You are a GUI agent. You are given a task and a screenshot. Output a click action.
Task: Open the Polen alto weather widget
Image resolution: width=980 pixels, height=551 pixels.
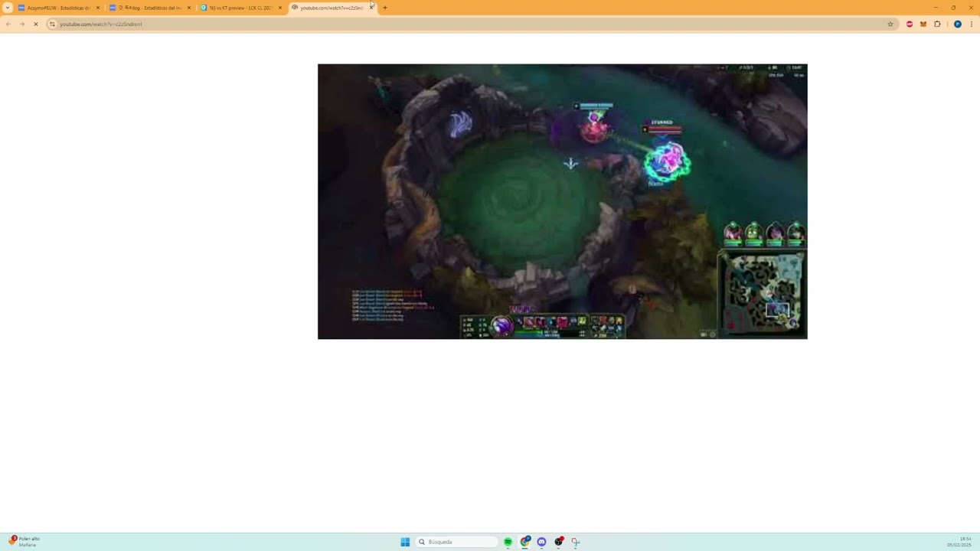click(24, 541)
